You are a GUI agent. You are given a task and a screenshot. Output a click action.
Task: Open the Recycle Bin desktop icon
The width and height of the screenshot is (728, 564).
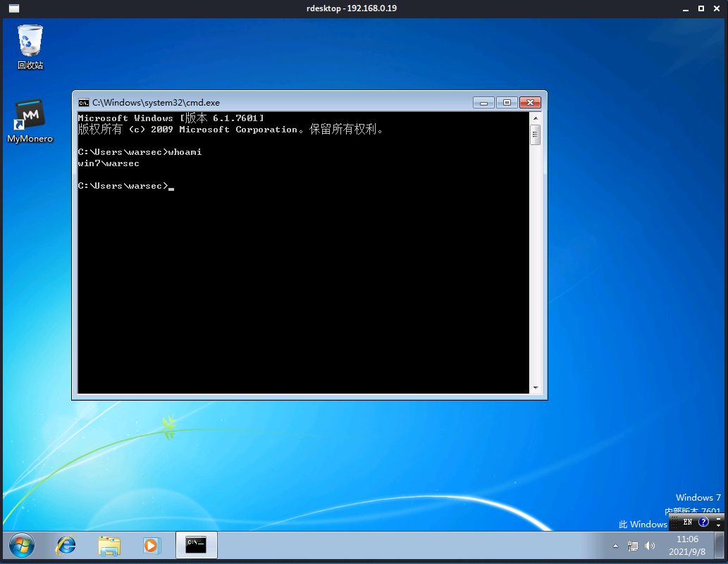(x=30, y=47)
